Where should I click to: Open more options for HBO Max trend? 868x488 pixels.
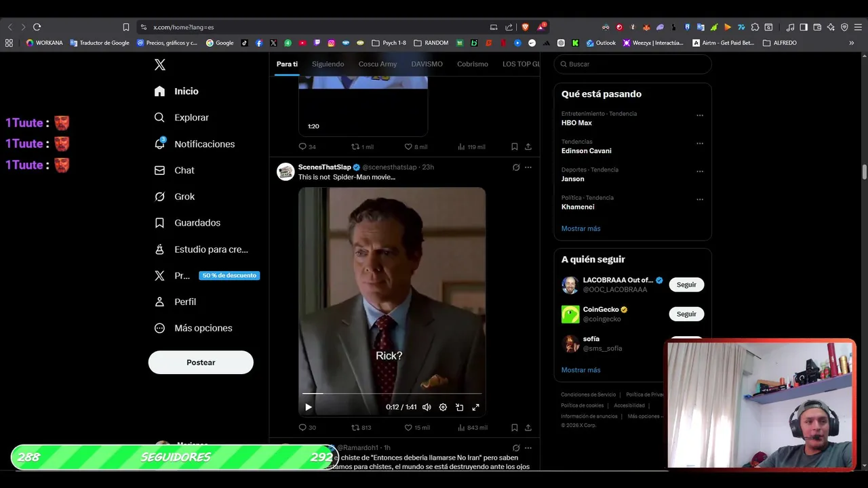[x=700, y=115]
